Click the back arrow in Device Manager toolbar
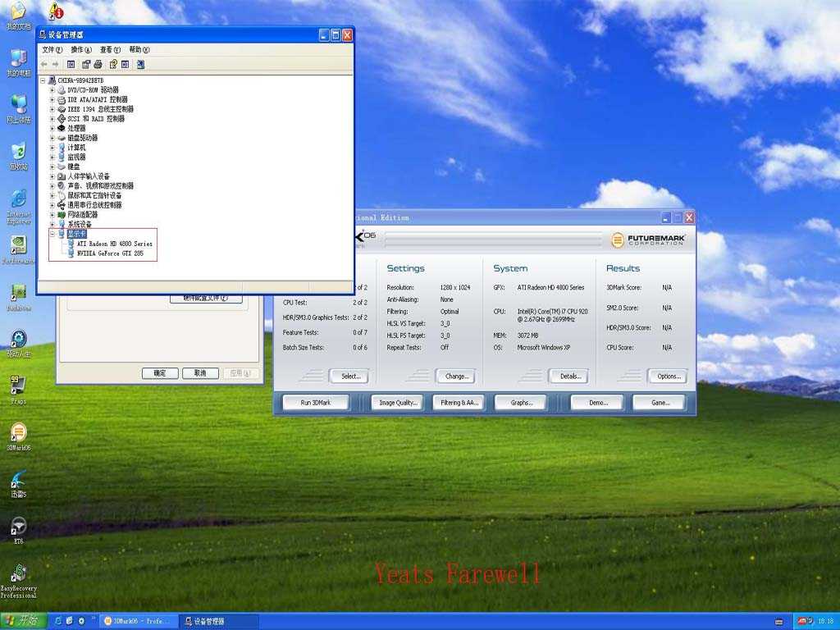Image resolution: width=840 pixels, height=630 pixels. coord(44,64)
